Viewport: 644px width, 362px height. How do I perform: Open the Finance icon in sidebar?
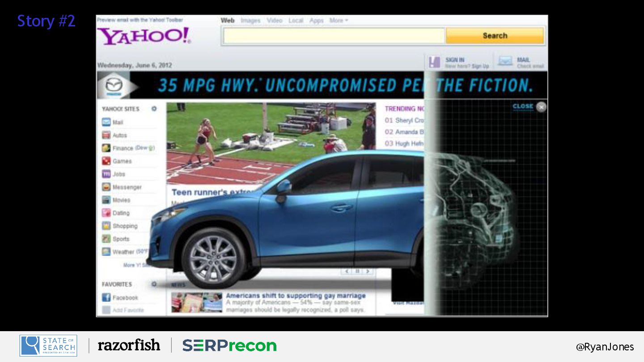point(106,148)
